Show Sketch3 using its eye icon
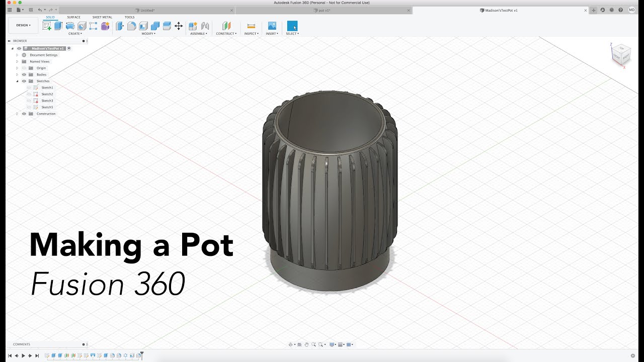Viewport: 644px width, 362px height. pyautogui.click(x=29, y=101)
